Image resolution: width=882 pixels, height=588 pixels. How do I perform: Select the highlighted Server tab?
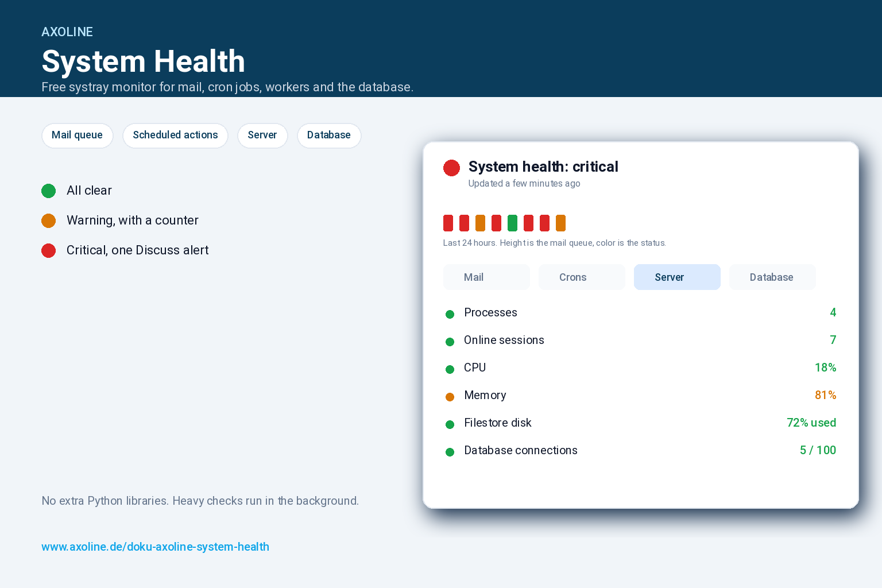tap(677, 277)
